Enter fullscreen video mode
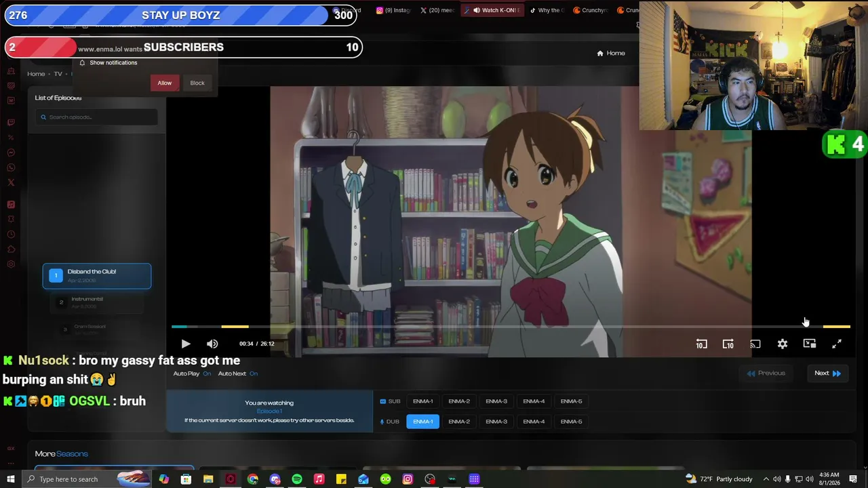This screenshot has height=488, width=868. [837, 344]
